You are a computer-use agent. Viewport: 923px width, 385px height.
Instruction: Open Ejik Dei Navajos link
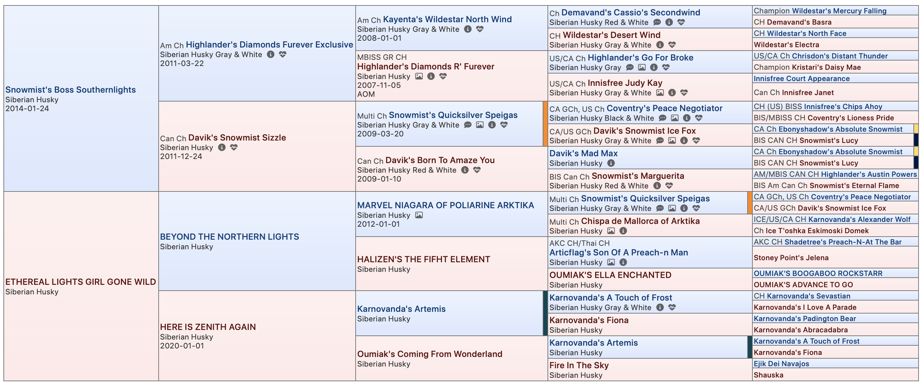point(781,364)
